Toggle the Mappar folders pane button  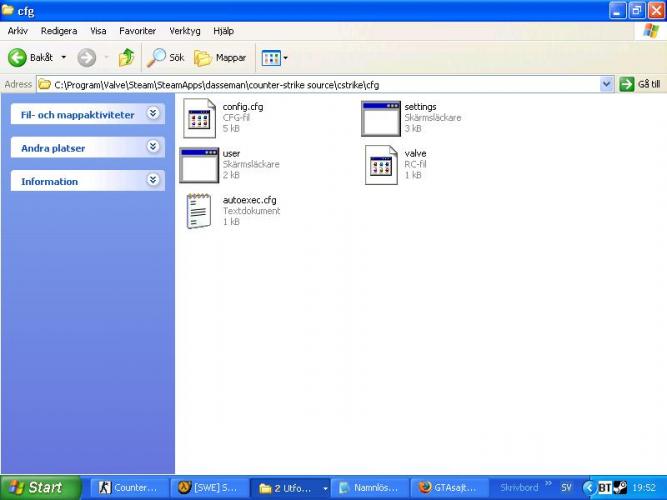(221, 58)
